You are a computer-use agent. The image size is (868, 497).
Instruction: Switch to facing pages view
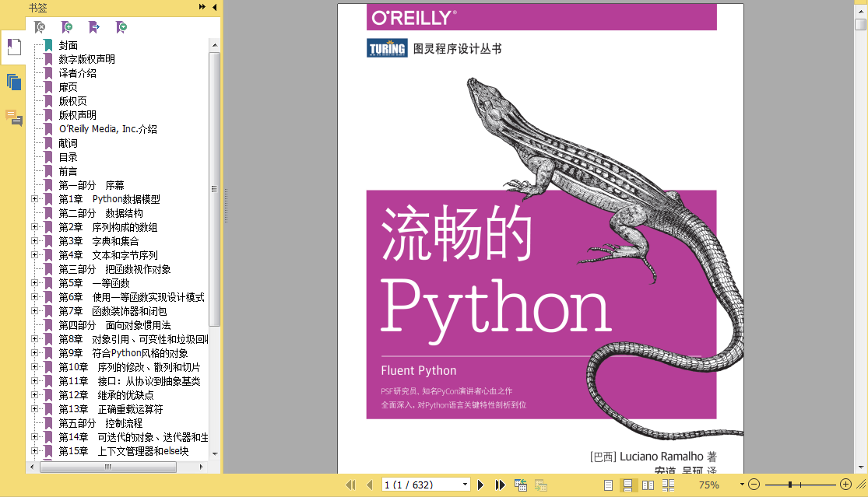648,485
